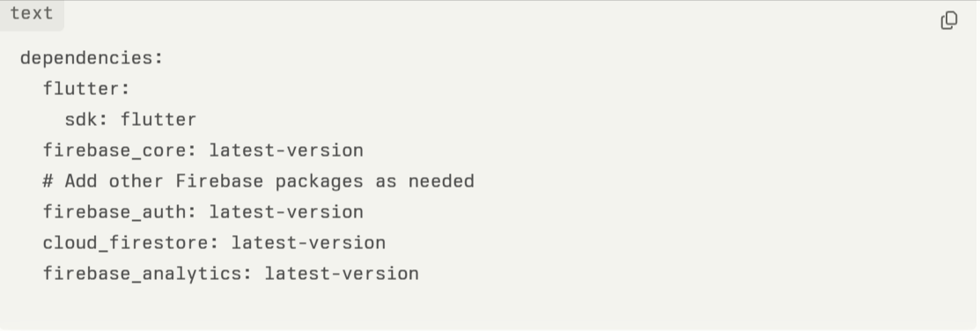Copy the code block with the copy icon
This screenshot has height=331, width=980.
pyautogui.click(x=949, y=20)
